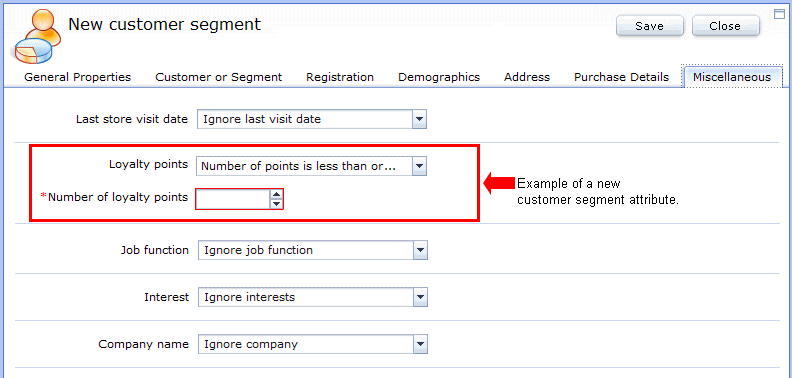Increase loyalty points with up stepper arrow
Screen dimensions: 792x378
pos(276,194)
